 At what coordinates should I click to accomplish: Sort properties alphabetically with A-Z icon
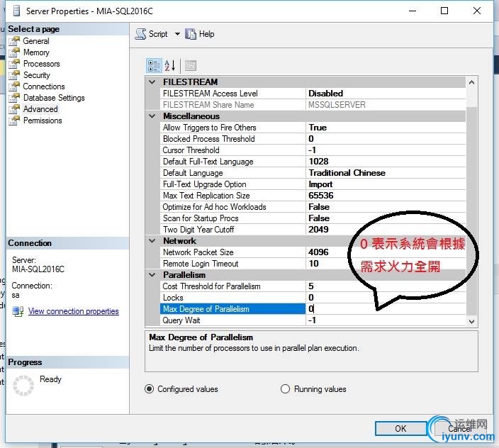point(169,66)
